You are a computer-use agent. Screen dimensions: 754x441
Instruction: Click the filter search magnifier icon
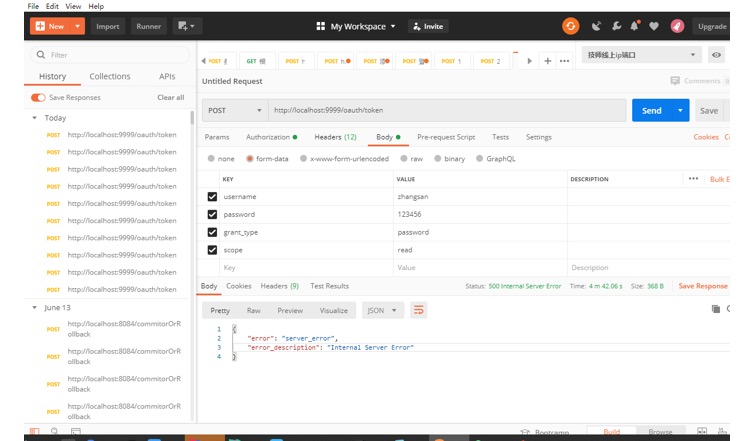click(x=41, y=55)
